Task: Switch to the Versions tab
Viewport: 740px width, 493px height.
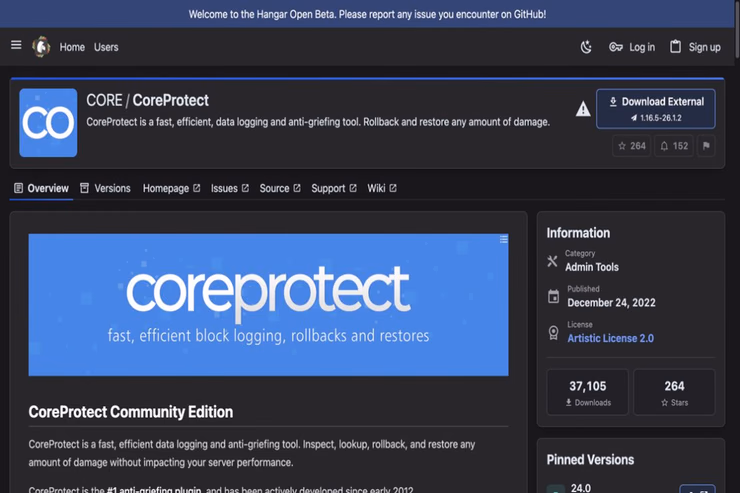Action: pyautogui.click(x=105, y=188)
